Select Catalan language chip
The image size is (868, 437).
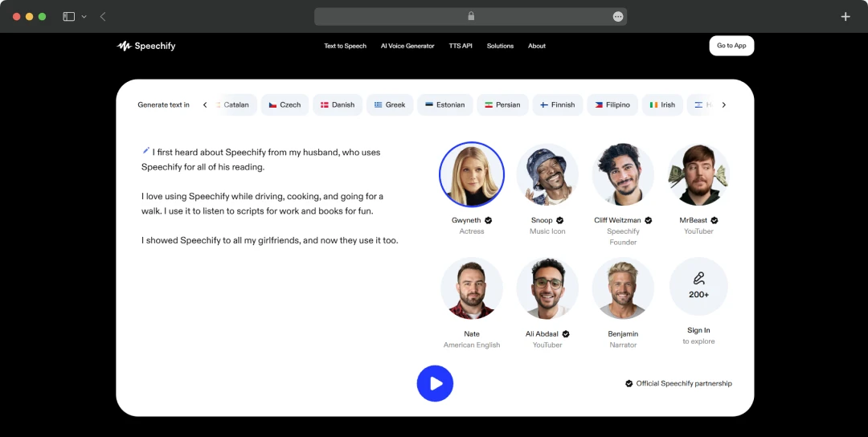pos(235,105)
